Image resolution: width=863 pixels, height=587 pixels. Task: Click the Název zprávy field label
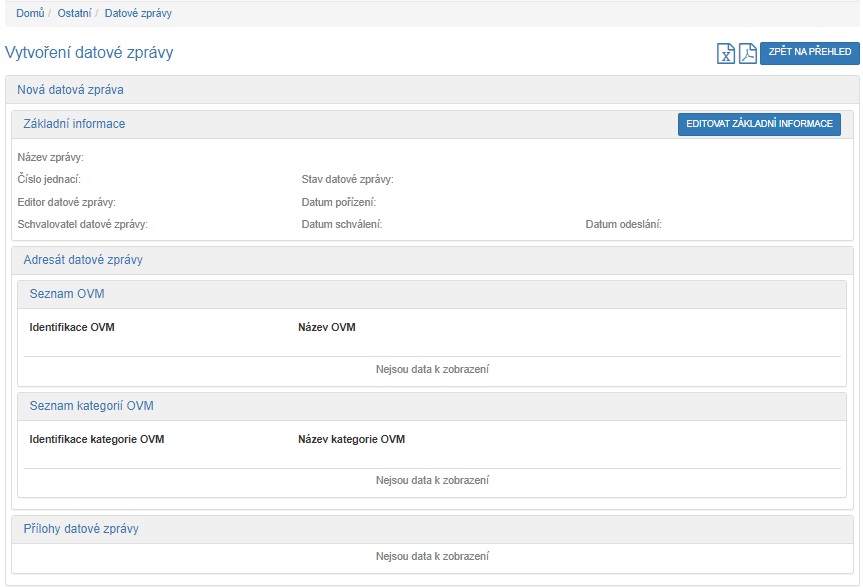tap(51, 157)
